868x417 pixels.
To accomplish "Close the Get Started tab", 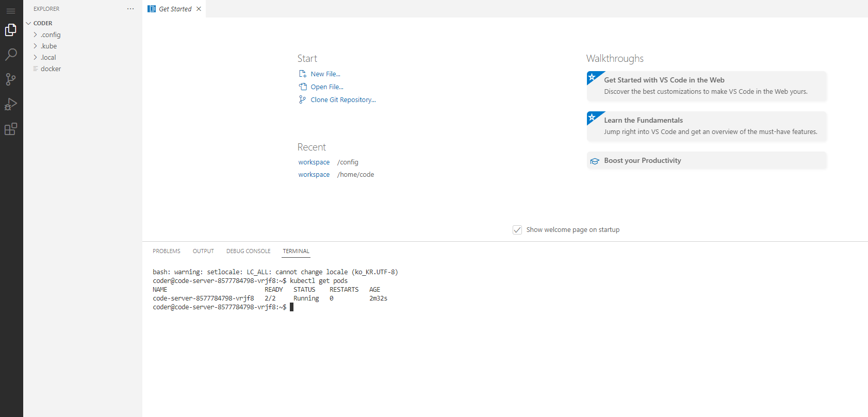I will pyautogui.click(x=199, y=9).
